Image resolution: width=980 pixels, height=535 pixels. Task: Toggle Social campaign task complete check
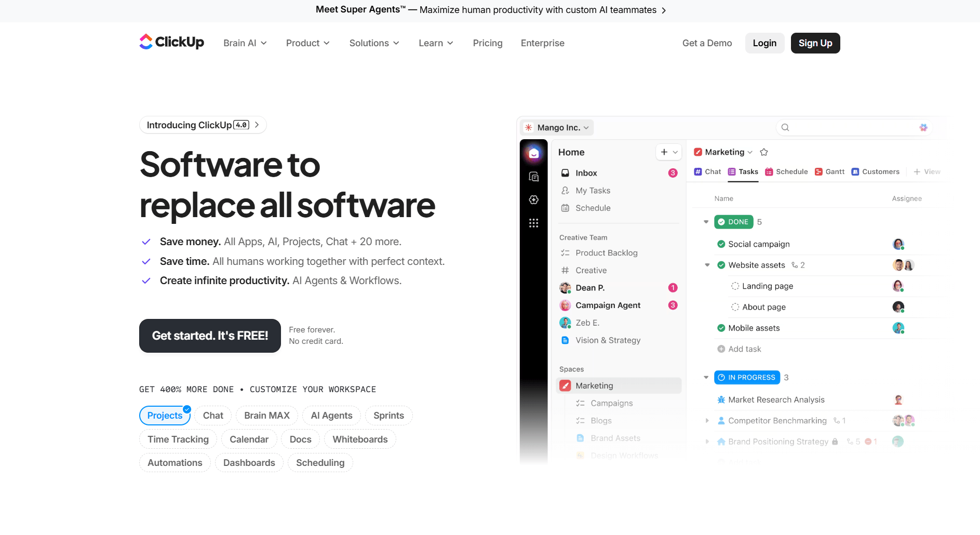(x=721, y=244)
